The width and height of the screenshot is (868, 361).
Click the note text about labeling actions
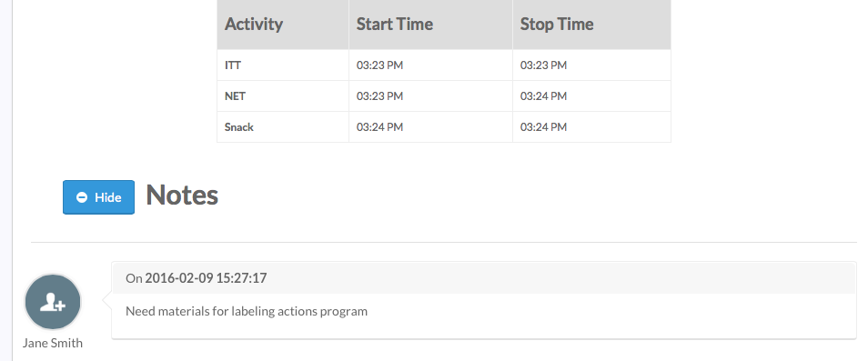coord(247,311)
